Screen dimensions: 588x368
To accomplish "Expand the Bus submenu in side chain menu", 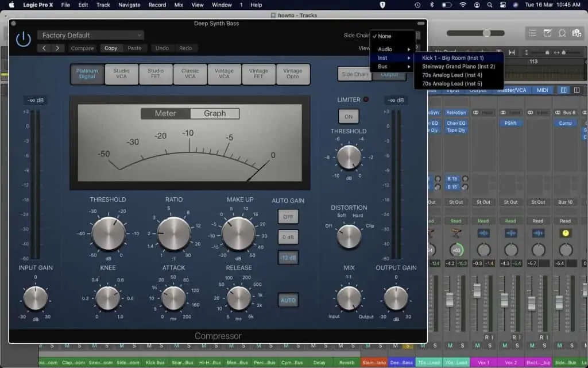I will pos(392,67).
